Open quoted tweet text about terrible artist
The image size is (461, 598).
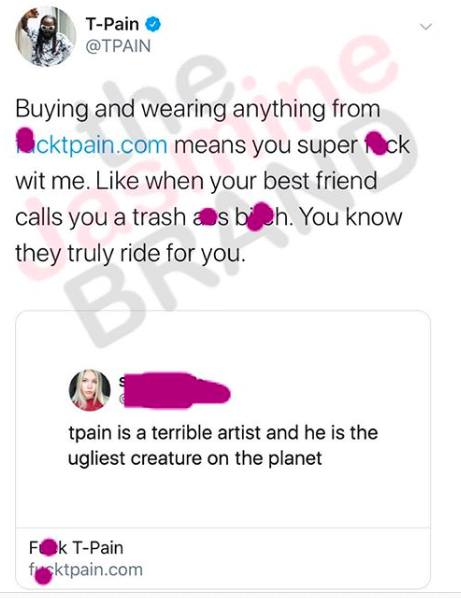tap(223, 445)
